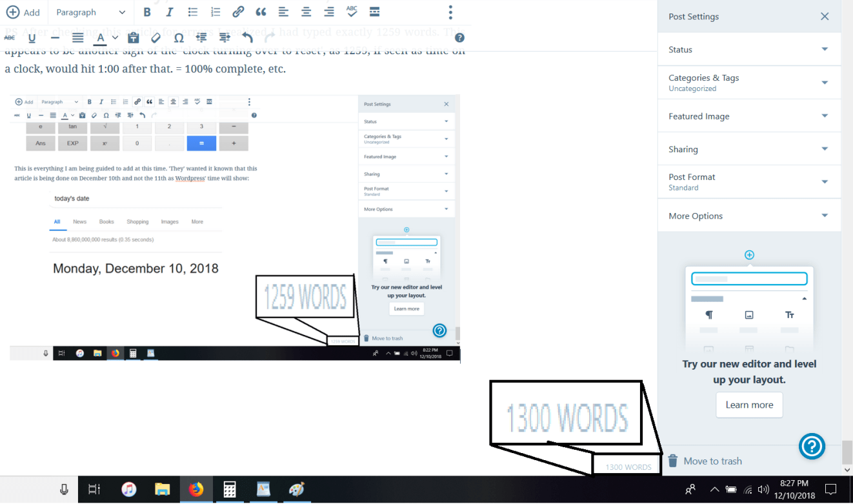
Task: Insert special character with Omega icon
Action: 179,38
